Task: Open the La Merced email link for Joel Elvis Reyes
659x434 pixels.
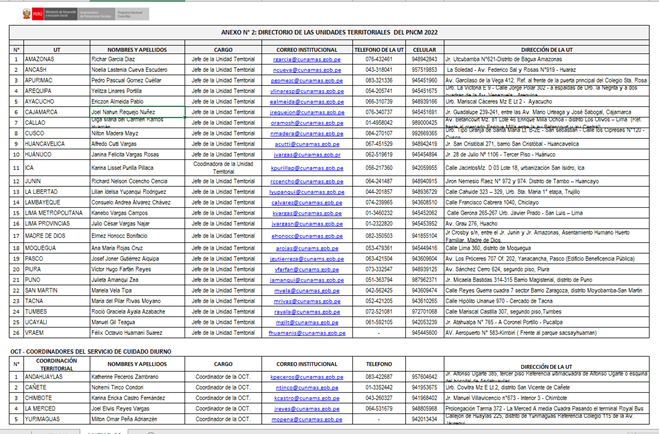Action: (307, 409)
